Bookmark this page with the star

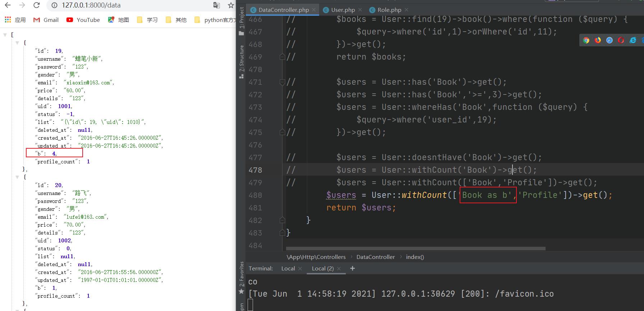(x=231, y=5)
